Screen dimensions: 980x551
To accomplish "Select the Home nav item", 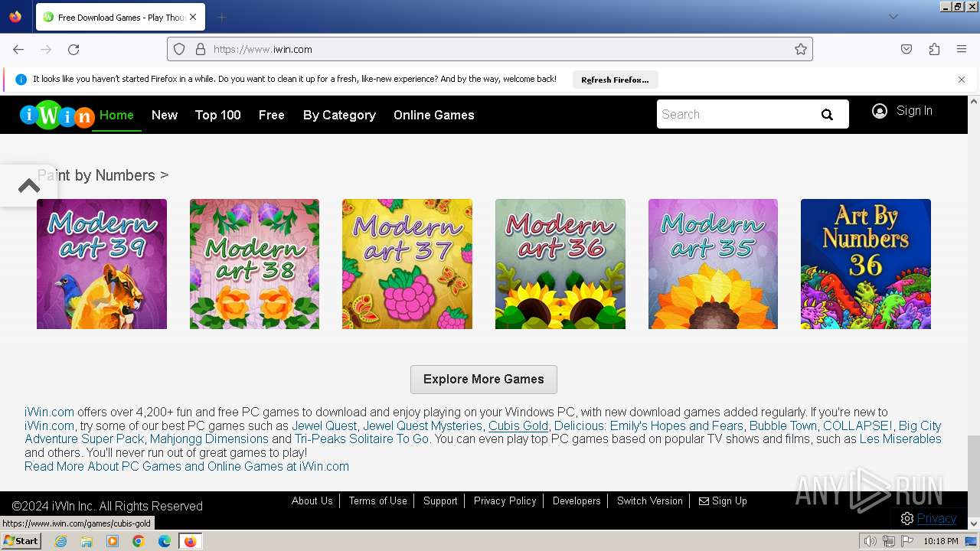I will point(116,115).
